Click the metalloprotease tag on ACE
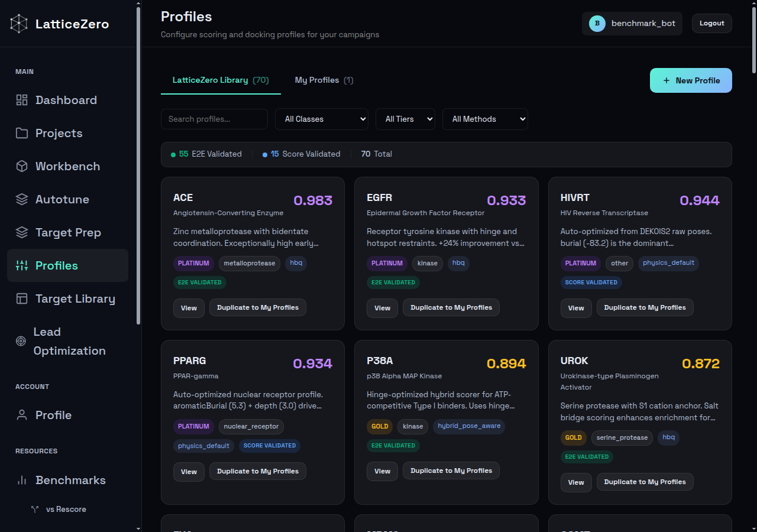Screen dimensions: 757x532 click(250, 263)
